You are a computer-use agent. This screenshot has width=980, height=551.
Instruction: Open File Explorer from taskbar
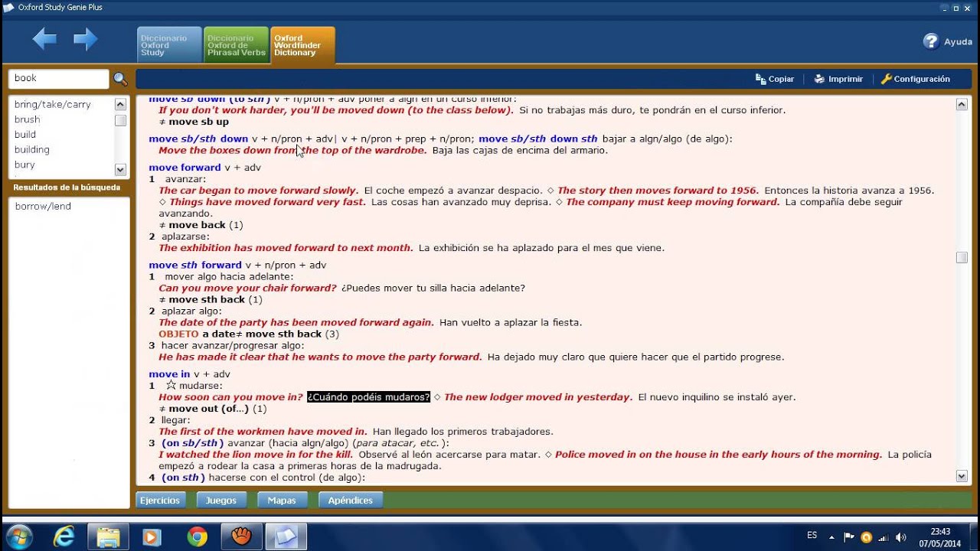(108, 536)
